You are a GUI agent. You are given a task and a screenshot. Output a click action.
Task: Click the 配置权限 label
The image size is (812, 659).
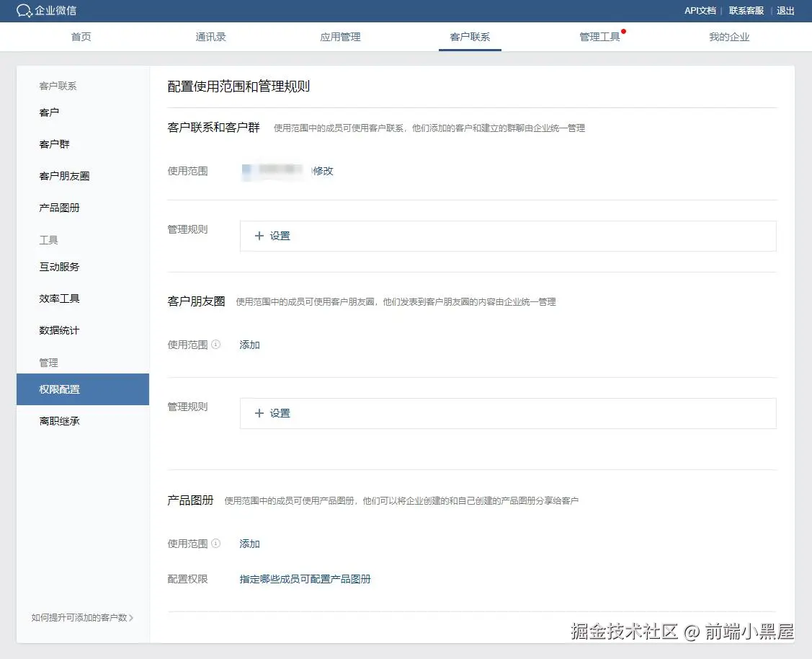coord(187,579)
